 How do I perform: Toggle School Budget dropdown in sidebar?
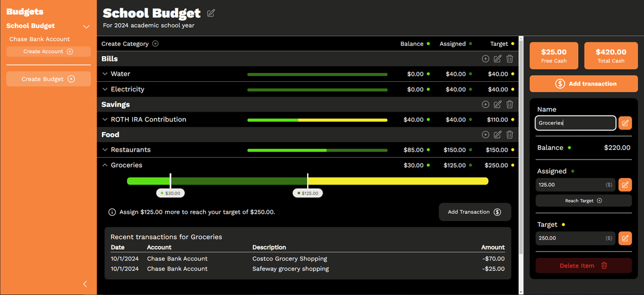[86, 26]
